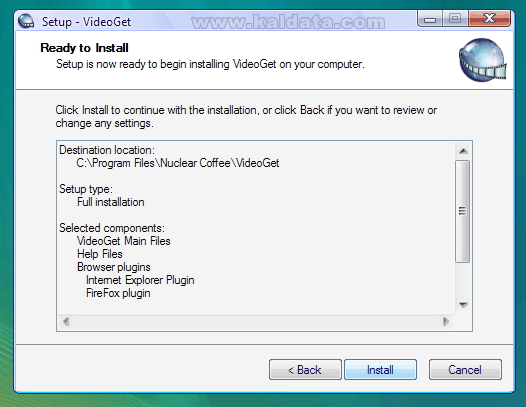Click the horizontal scrollbar track

(x=256, y=321)
